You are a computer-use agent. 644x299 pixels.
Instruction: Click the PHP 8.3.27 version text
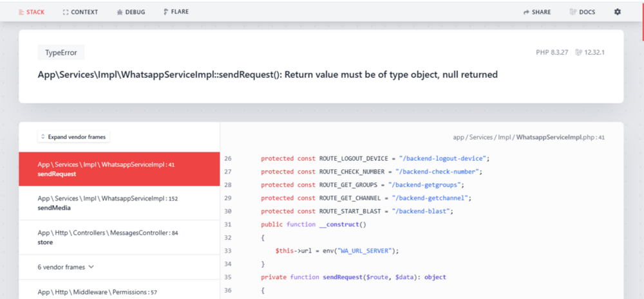tap(553, 52)
